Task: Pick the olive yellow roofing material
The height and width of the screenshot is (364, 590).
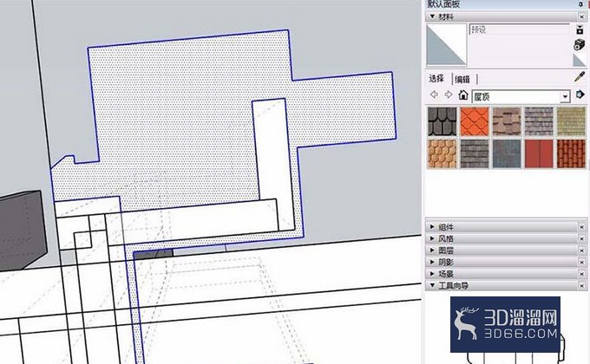Action: coord(571,121)
